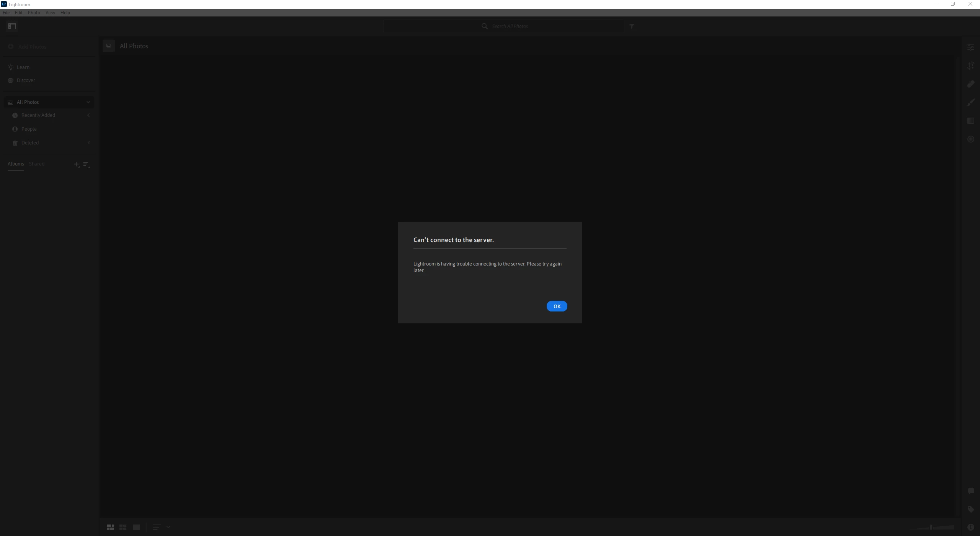
Task: Select the Crop and Rotate tool
Action: pos(970,66)
